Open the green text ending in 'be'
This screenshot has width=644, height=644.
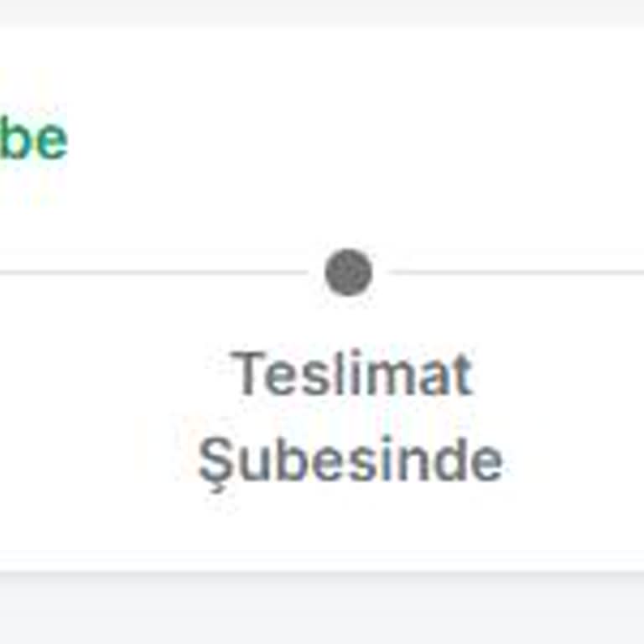[x=33, y=138]
